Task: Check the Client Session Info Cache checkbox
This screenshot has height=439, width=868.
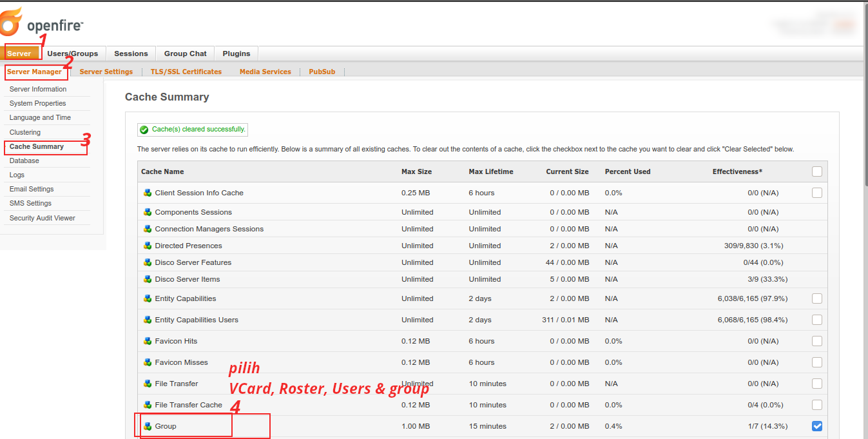Action: [817, 193]
